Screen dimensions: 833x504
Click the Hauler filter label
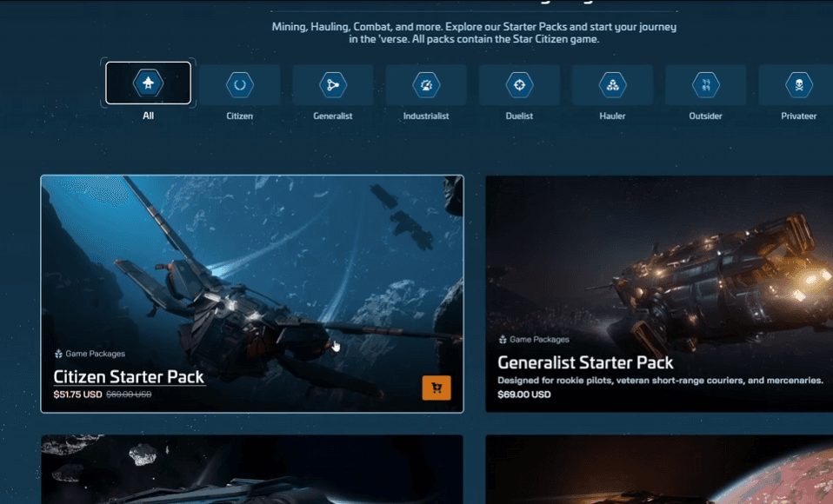[612, 116]
